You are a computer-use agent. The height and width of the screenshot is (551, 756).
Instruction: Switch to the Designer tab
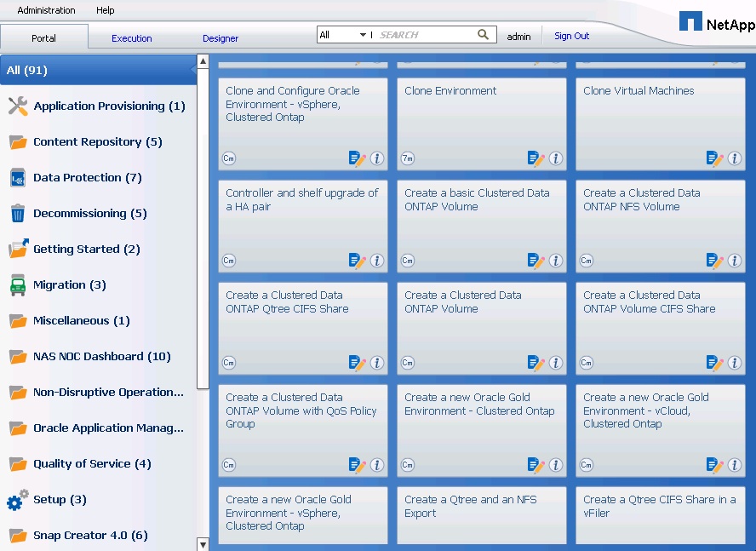pyautogui.click(x=220, y=38)
